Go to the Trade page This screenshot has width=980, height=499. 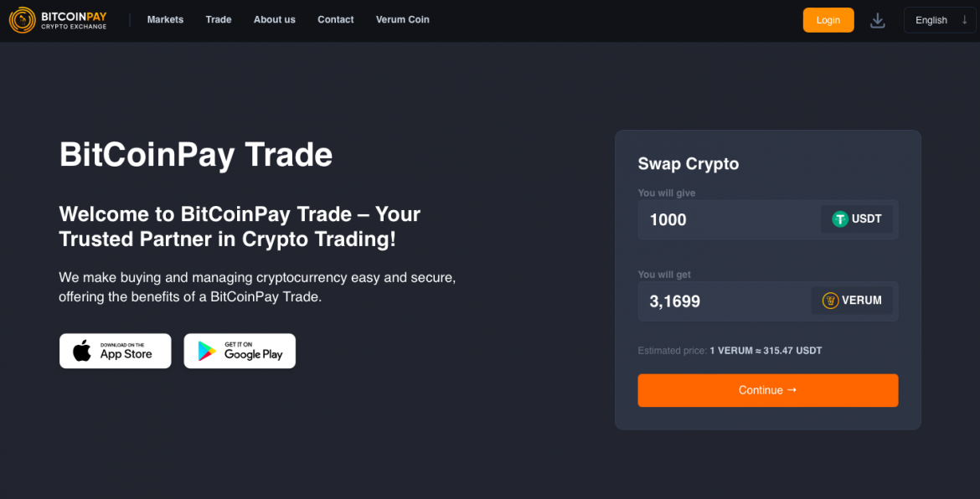pos(219,20)
